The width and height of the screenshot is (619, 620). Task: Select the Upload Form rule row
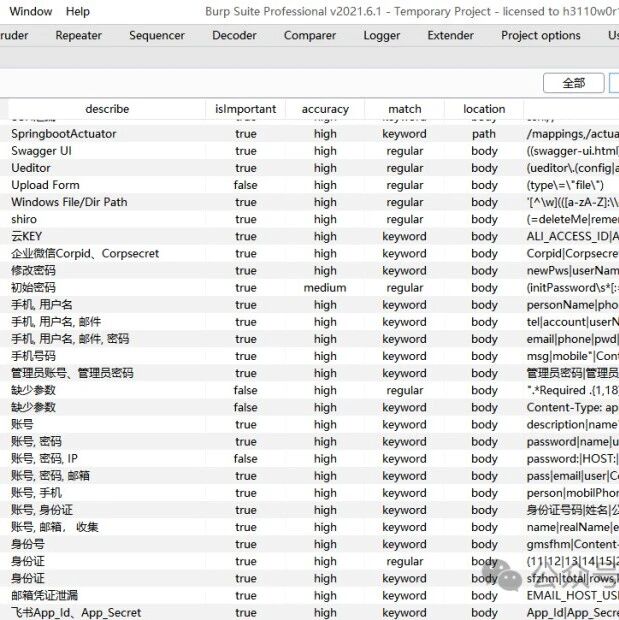click(x=309, y=185)
